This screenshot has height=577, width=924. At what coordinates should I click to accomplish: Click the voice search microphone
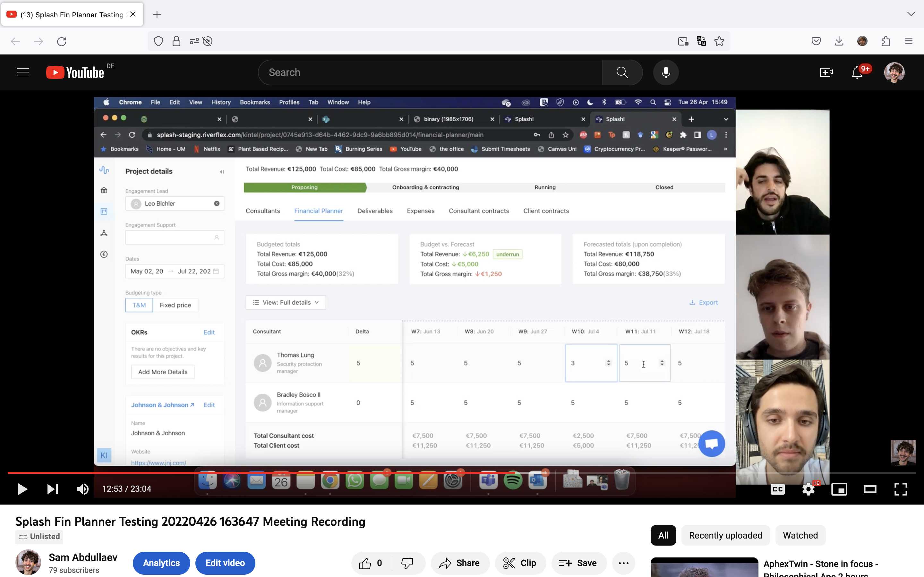[665, 72]
